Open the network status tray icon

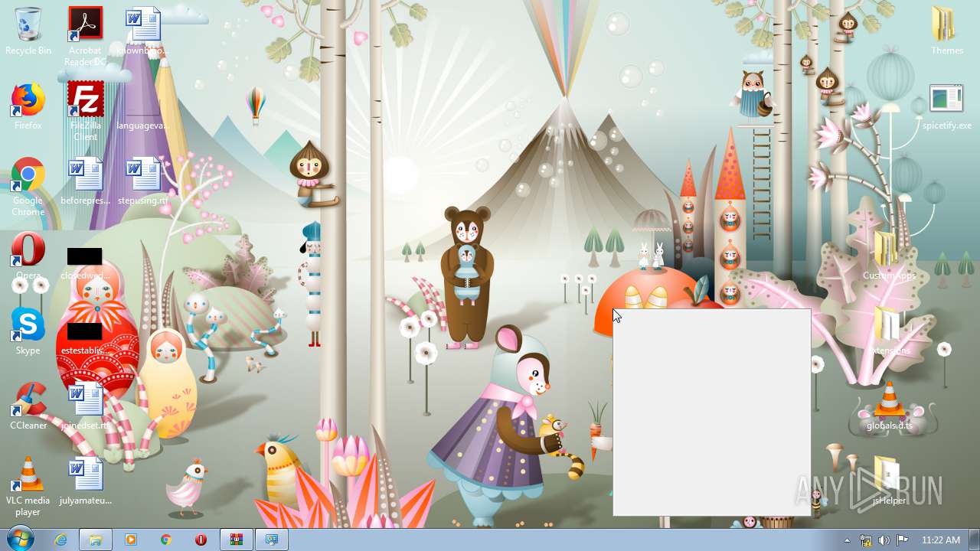click(x=866, y=540)
